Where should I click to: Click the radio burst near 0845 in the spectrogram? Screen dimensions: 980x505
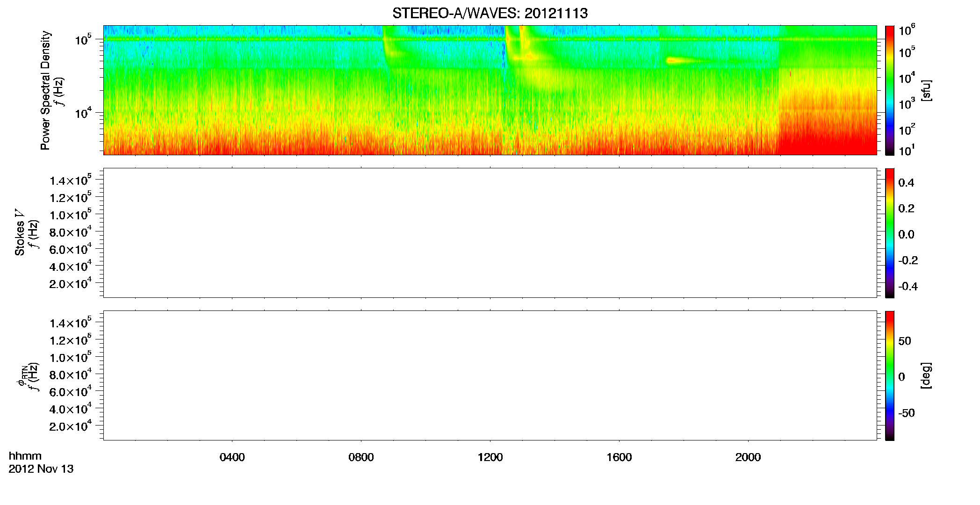tap(393, 47)
